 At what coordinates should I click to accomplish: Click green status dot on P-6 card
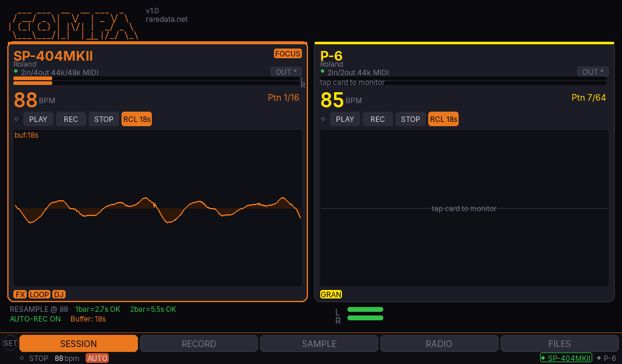pos(323,72)
